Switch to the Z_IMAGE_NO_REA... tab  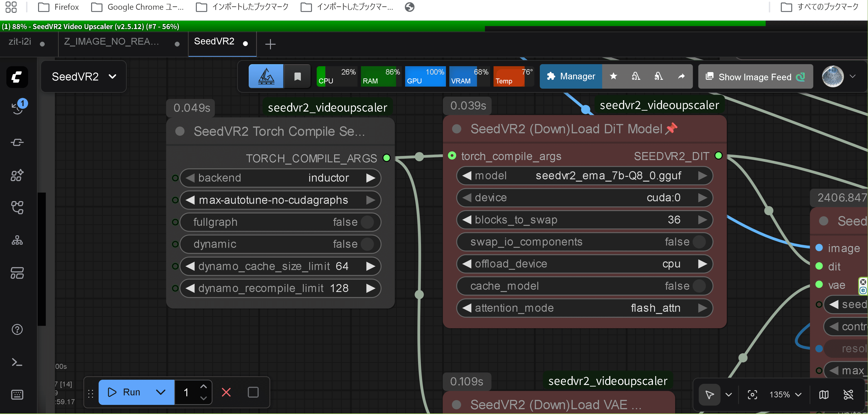pos(111,41)
